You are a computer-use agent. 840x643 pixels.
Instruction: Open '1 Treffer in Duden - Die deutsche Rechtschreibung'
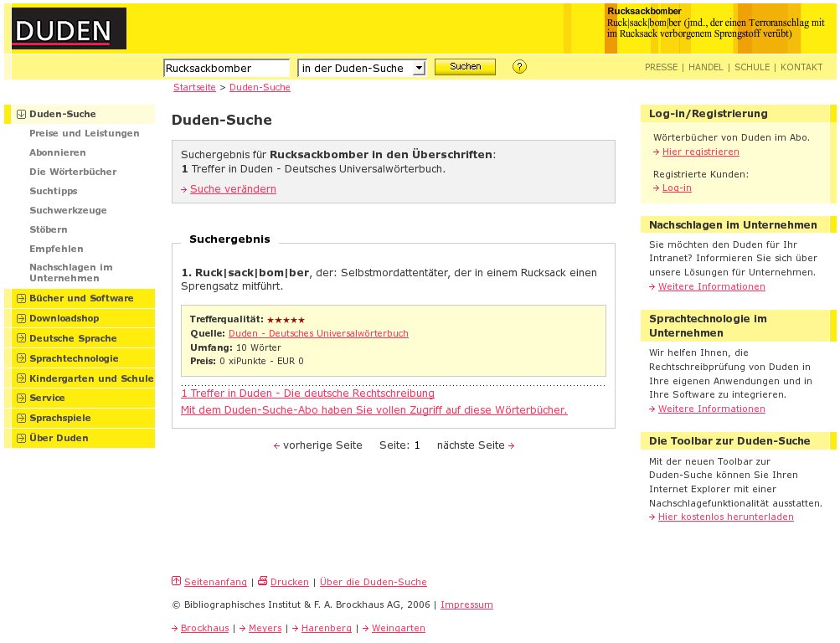pos(307,394)
